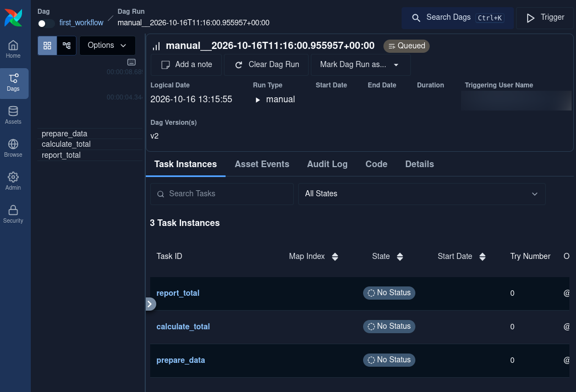Switch to the Audit Log tab
The width and height of the screenshot is (576, 392).
327,164
